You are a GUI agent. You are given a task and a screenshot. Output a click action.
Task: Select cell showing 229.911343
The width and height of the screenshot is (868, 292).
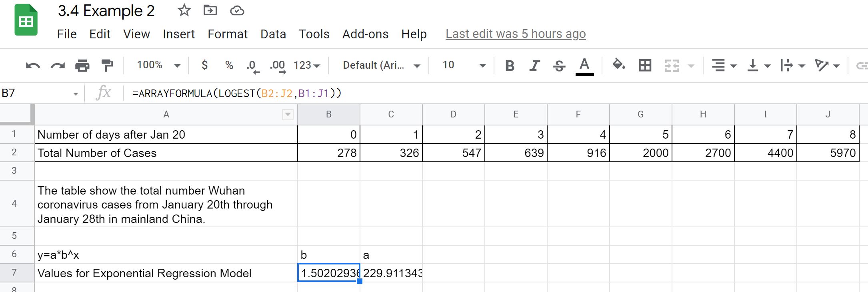(x=391, y=273)
